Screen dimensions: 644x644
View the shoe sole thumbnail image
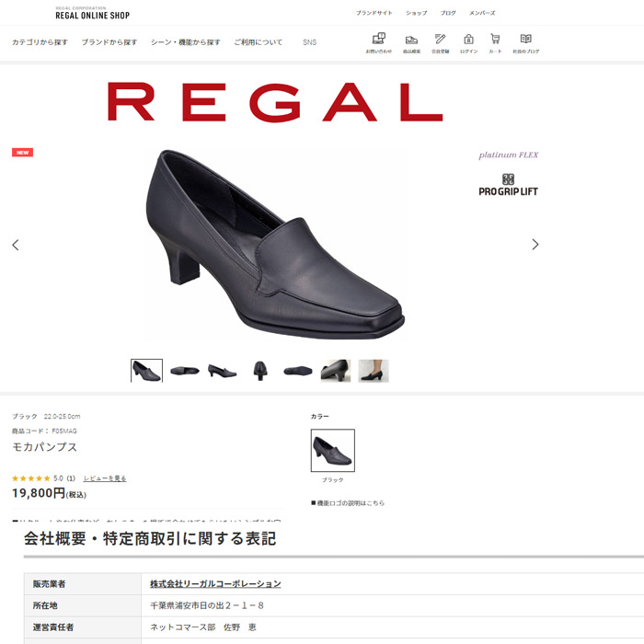[x=298, y=371]
